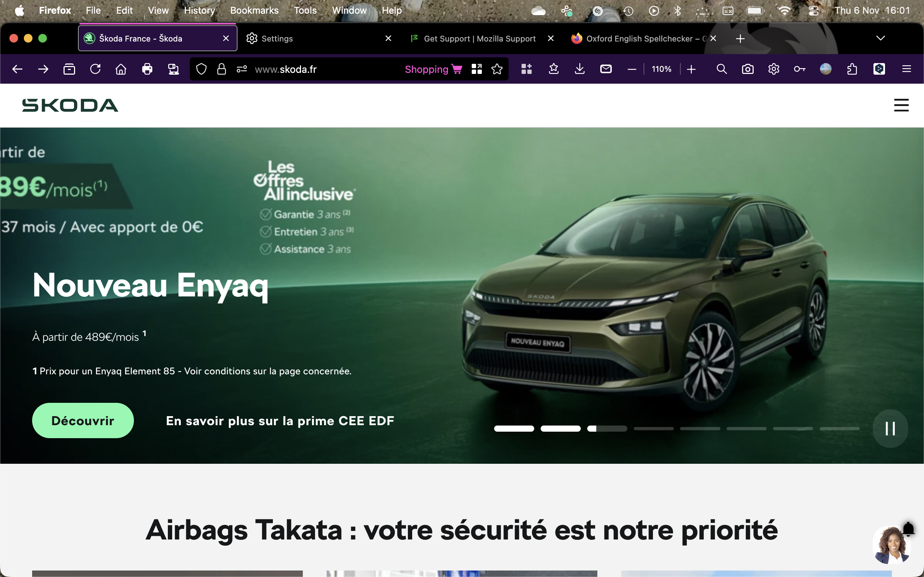Open passwords key icon in toolbar

(x=799, y=69)
